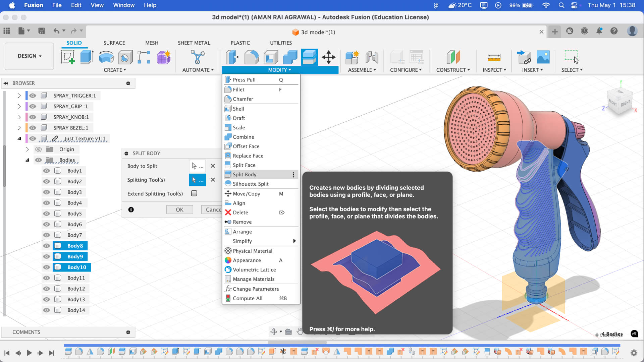This screenshot has height=362, width=644.
Task: Toggle visibility of Body14
Action: pyautogui.click(x=47, y=310)
